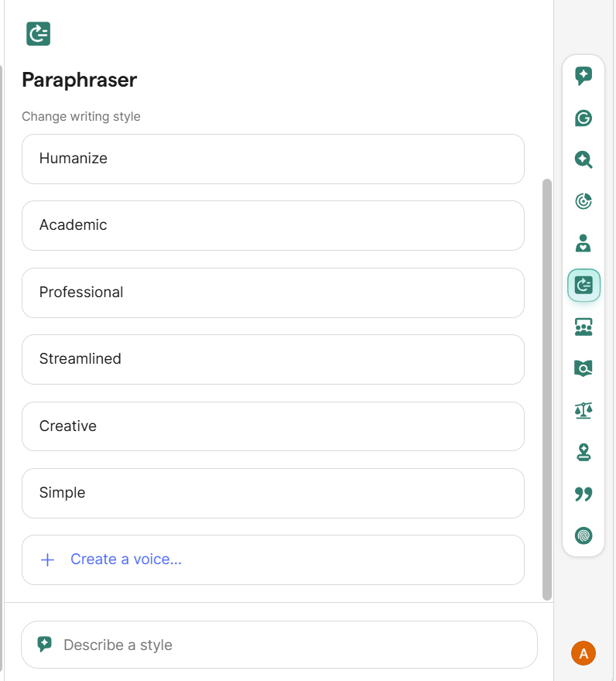Viewport: 616px width, 681px height.
Task: Click the radar target icon in sidebar
Action: point(583,201)
